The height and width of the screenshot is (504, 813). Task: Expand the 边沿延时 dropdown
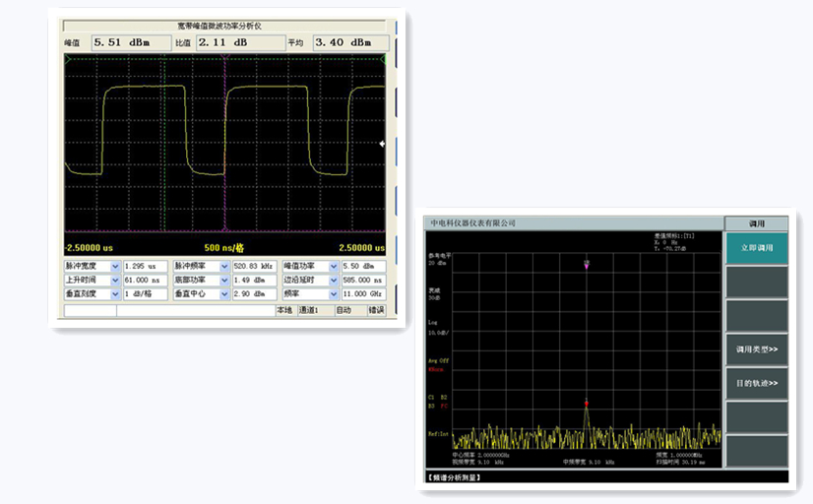click(334, 280)
